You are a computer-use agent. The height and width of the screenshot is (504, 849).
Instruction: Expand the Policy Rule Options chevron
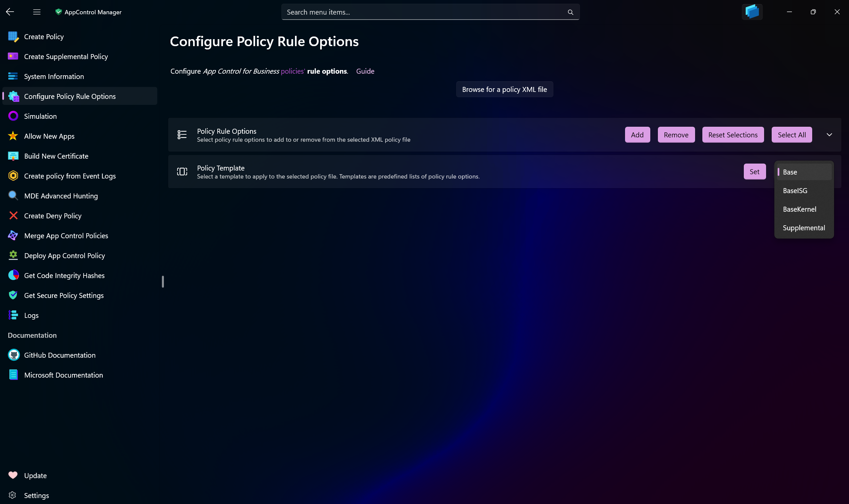(x=829, y=135)
